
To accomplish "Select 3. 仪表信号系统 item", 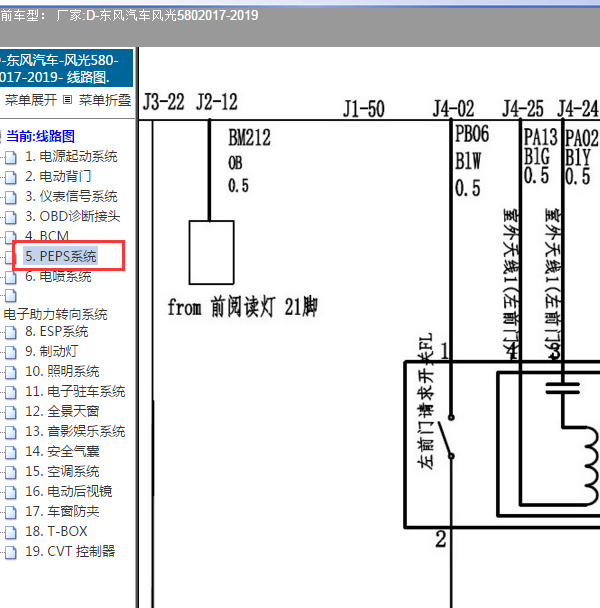I will [71, 196].
